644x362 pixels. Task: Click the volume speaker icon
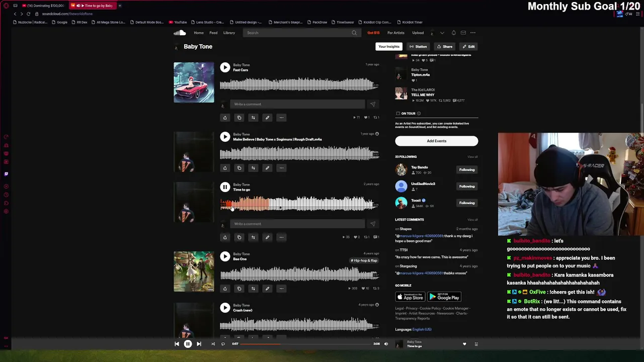click(x=386, y=344)
